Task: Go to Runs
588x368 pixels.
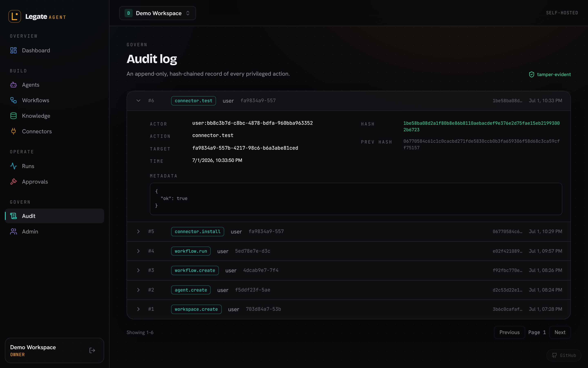Action: (55, 166)
